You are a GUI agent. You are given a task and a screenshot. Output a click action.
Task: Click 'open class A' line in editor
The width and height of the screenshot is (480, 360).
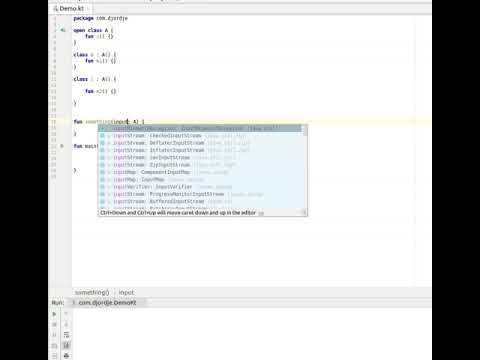[93, 30]
